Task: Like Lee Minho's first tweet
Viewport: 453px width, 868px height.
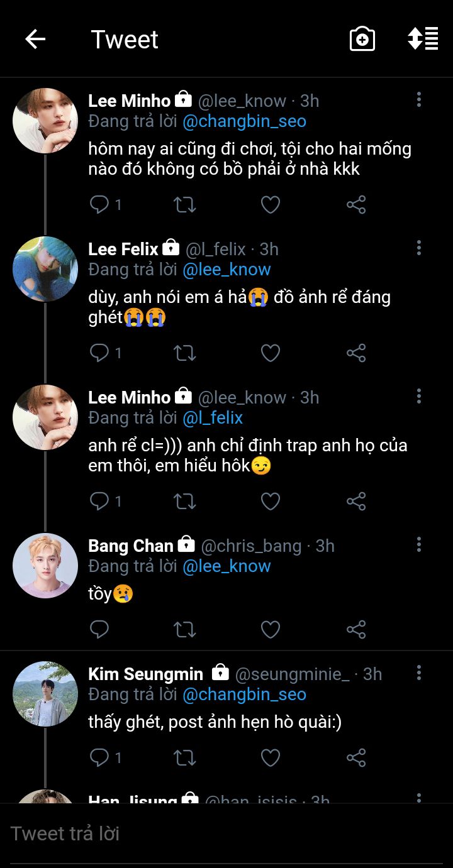Action: coord(271,204)
